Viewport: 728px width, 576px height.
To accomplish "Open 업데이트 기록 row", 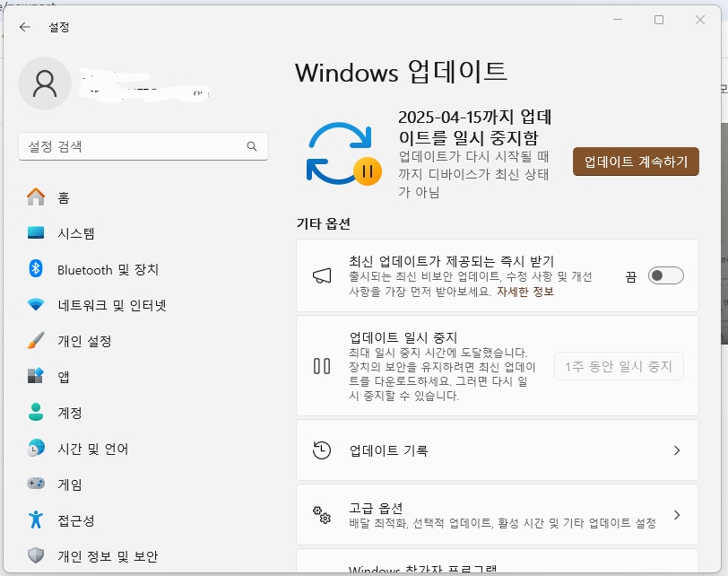I will (x=498, y=450).
